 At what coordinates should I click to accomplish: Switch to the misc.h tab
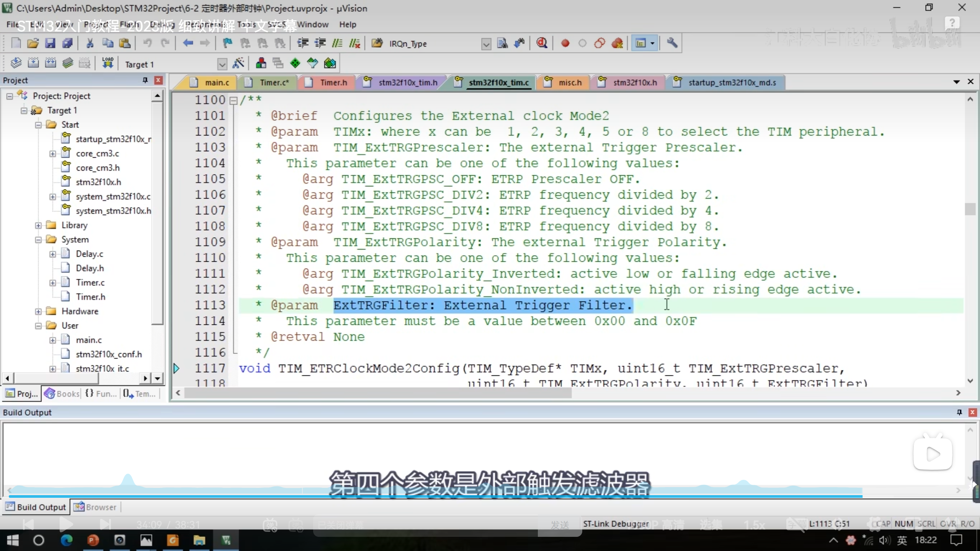pyautogui.click(x=569, y=82)
